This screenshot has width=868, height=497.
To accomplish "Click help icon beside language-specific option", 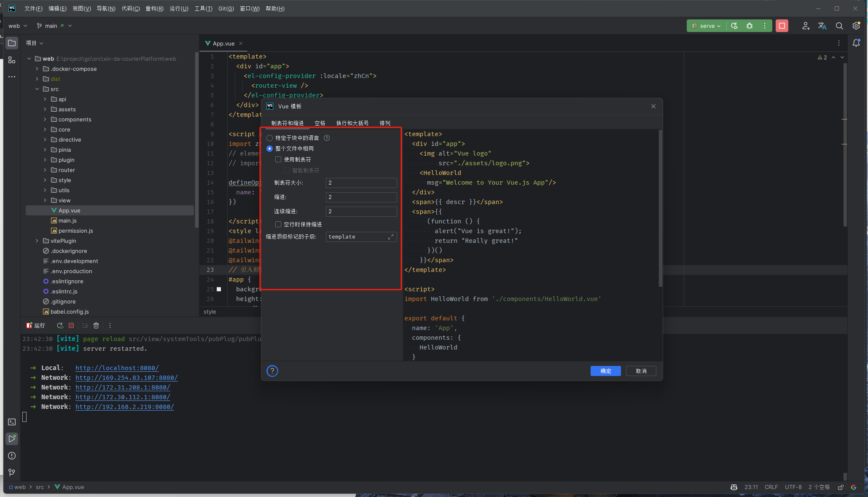I will pyautogui.click(x=327, y=138).
